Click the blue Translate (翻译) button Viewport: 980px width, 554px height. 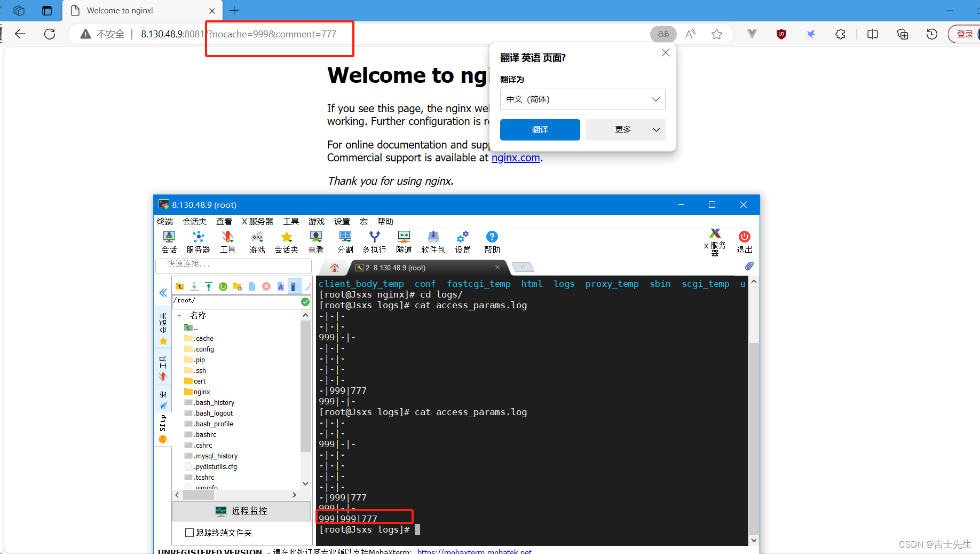pos(540,130)
